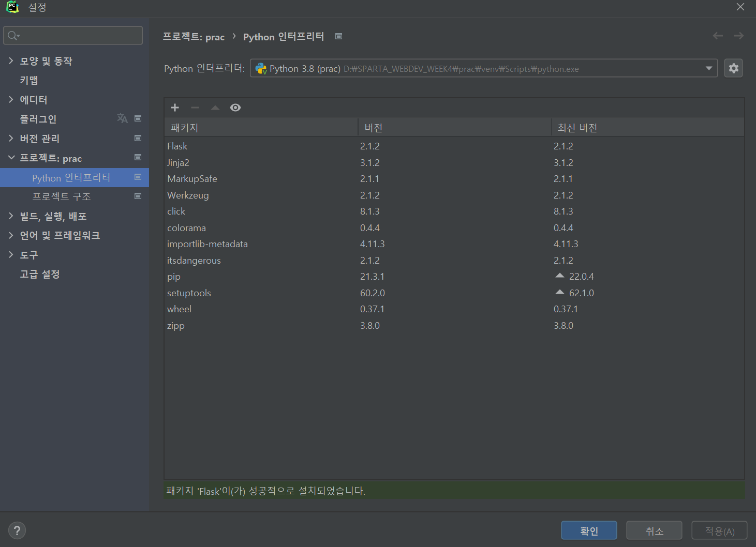The image size is (756, 547).
Task: Select 키맵 in the settings tree
Action: (x=29, y=80)
